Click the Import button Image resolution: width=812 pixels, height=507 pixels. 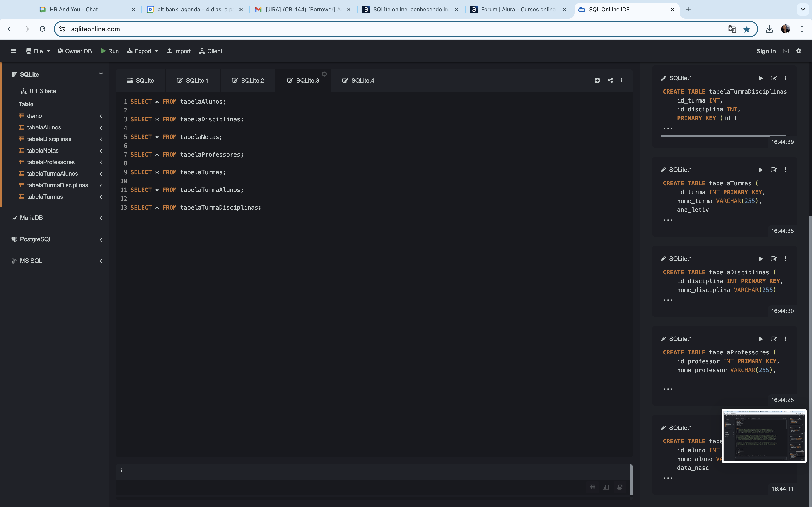click(x=178, y=51)
